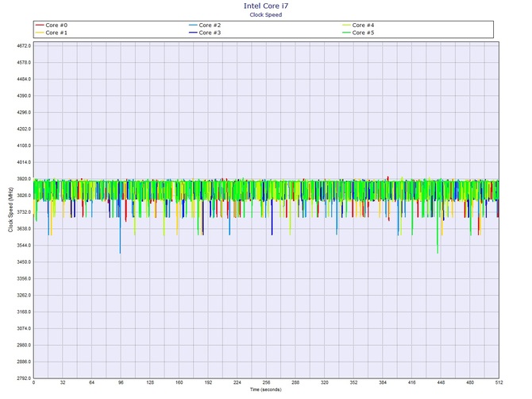Click the red Core #0 legend swatch
Image resolution: width=532 pixels, height=399 pixels.
coord(40,25)
